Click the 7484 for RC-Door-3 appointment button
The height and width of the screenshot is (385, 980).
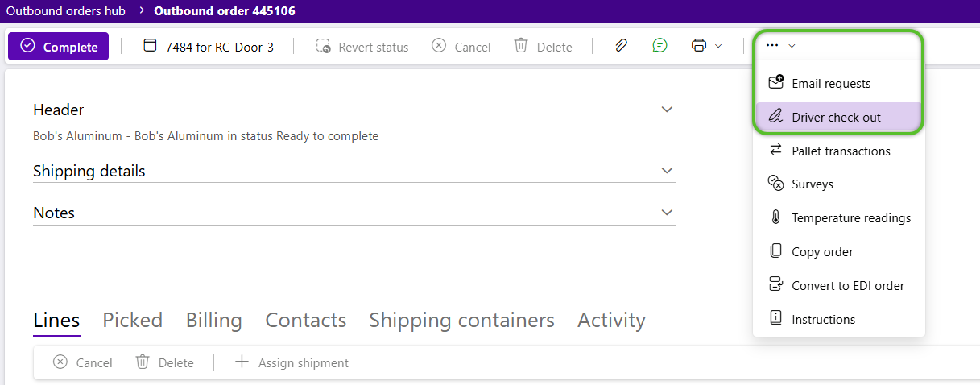click(x=209, y=47)
